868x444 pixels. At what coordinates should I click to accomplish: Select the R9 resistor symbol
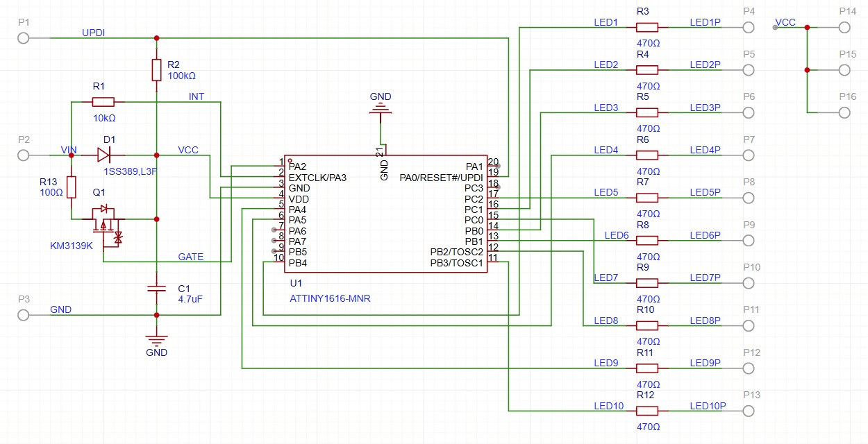pyautogui.click(x=647, y=283)
